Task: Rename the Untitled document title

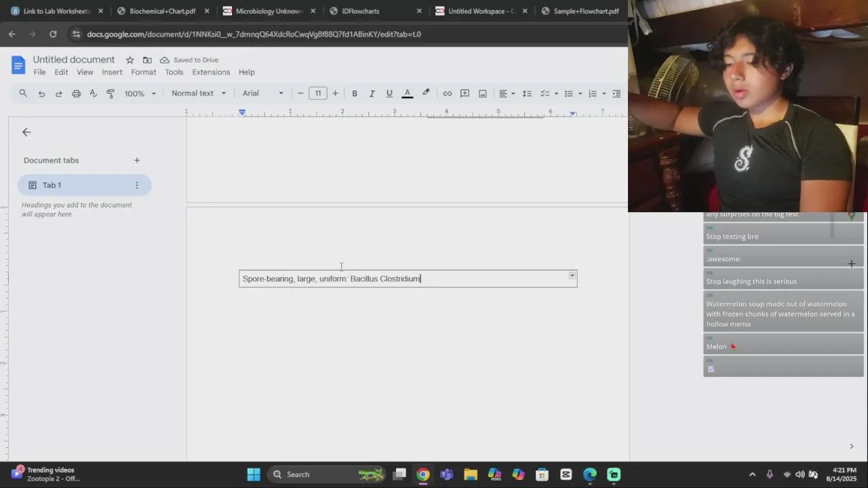Action: [x=74, y=60]
